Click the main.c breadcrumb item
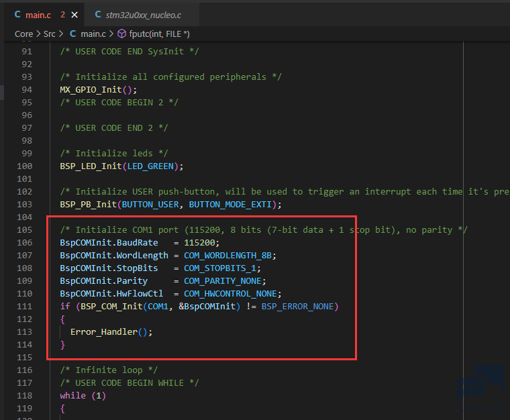The width and height of the screenshot is (510, 420). 93,34
